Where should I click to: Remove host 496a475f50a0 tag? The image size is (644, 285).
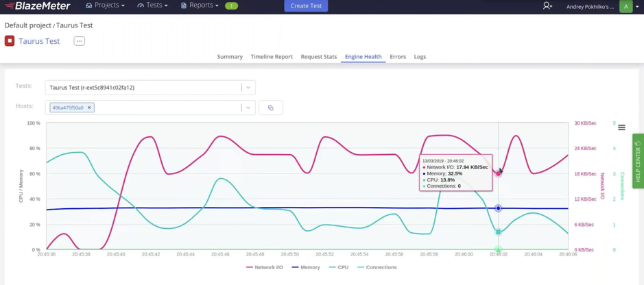pyautogui.click(x=89, y=108)
